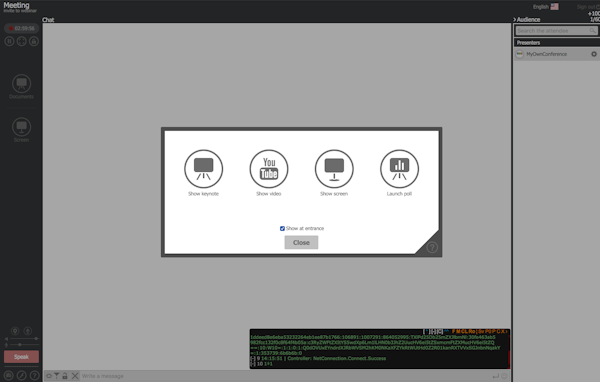Select the Show screen icon in dialog

coord(334,169)
